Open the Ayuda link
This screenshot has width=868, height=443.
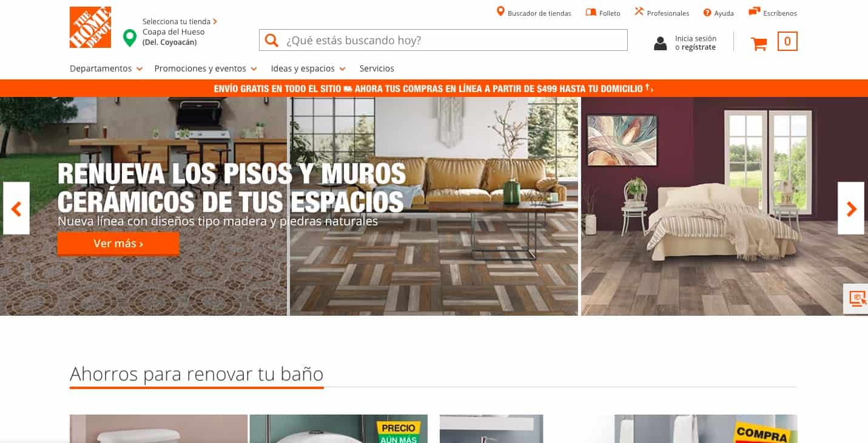pos(724,13)
